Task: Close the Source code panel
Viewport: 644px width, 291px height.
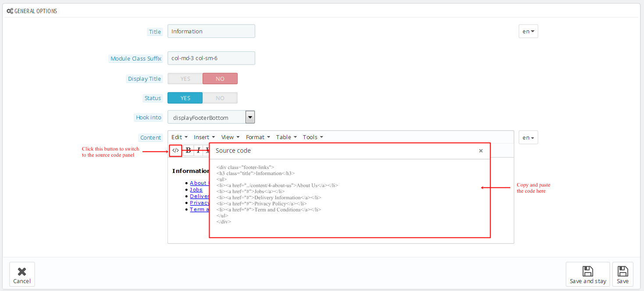Action: [x=480, y=151]
